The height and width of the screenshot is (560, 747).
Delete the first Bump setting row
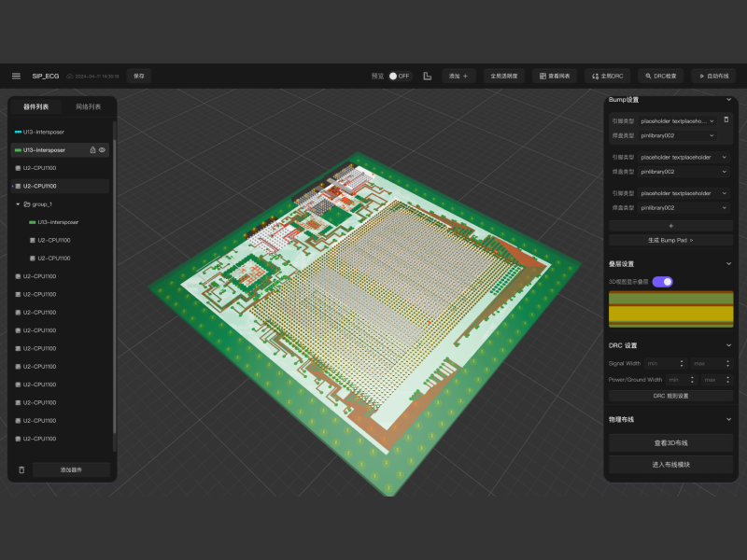[x=726, y=120]
